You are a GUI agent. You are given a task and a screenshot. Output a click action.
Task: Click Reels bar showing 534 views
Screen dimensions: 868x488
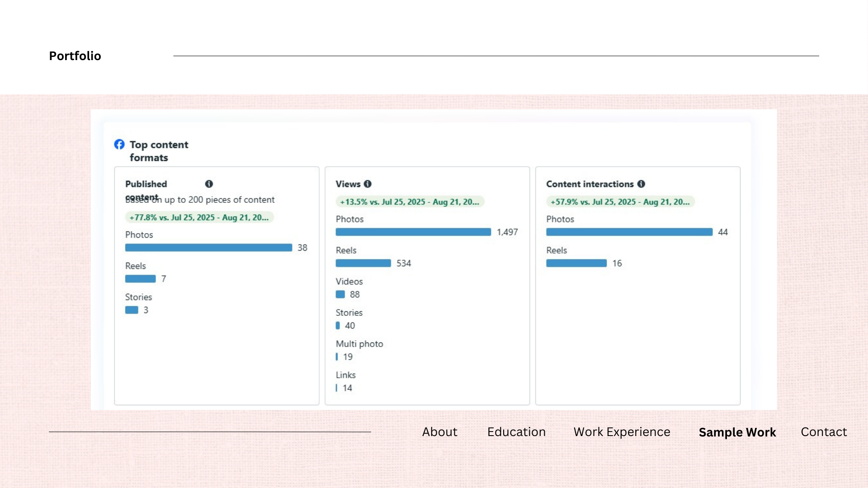coord(363,263)
